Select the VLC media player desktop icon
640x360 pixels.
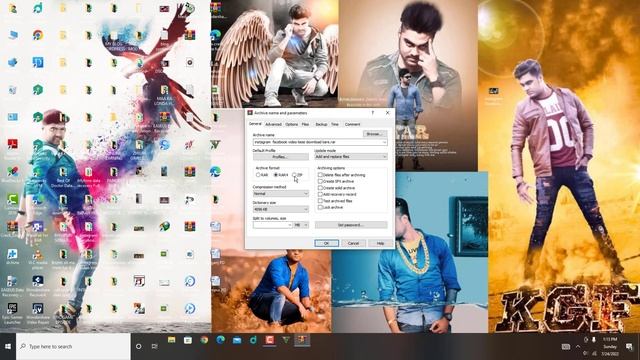click(x=38, y=258)
